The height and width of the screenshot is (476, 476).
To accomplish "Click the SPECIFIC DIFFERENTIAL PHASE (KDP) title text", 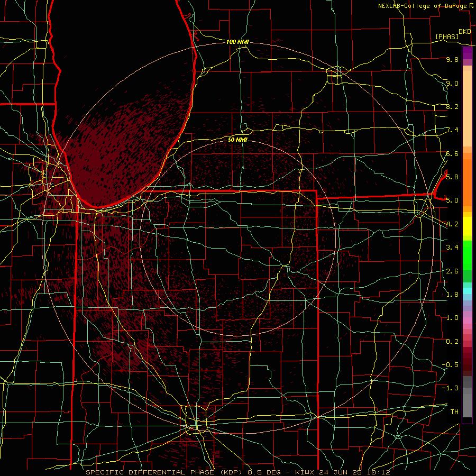I will 164,472.
